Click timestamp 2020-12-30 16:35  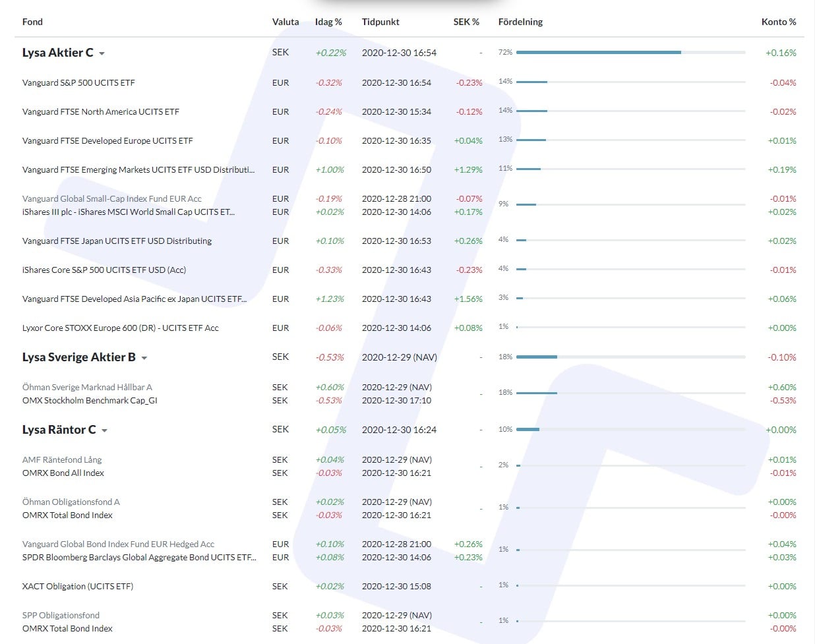(396, 140)
